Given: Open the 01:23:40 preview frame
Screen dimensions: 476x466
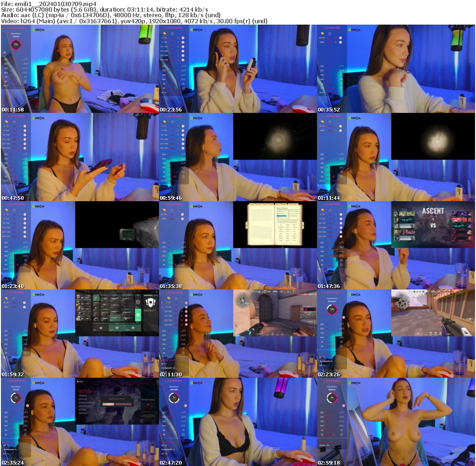Looking at the screenshot, I should click(80, 245).
